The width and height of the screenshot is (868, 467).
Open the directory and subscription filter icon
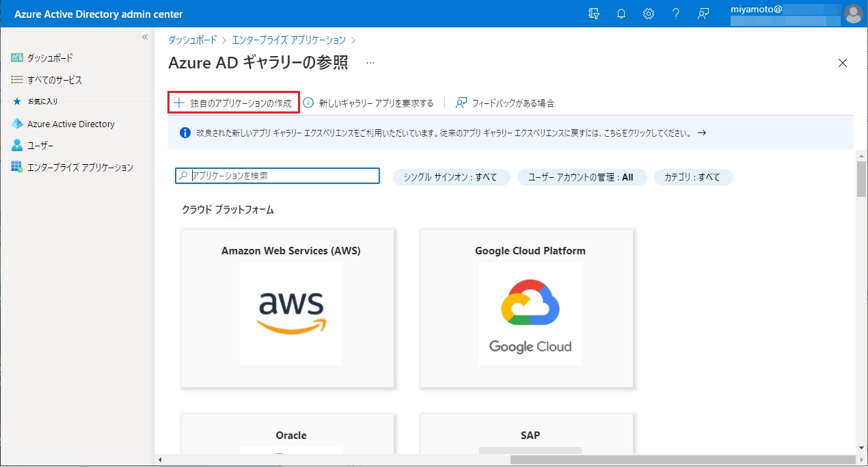(593, 14)
